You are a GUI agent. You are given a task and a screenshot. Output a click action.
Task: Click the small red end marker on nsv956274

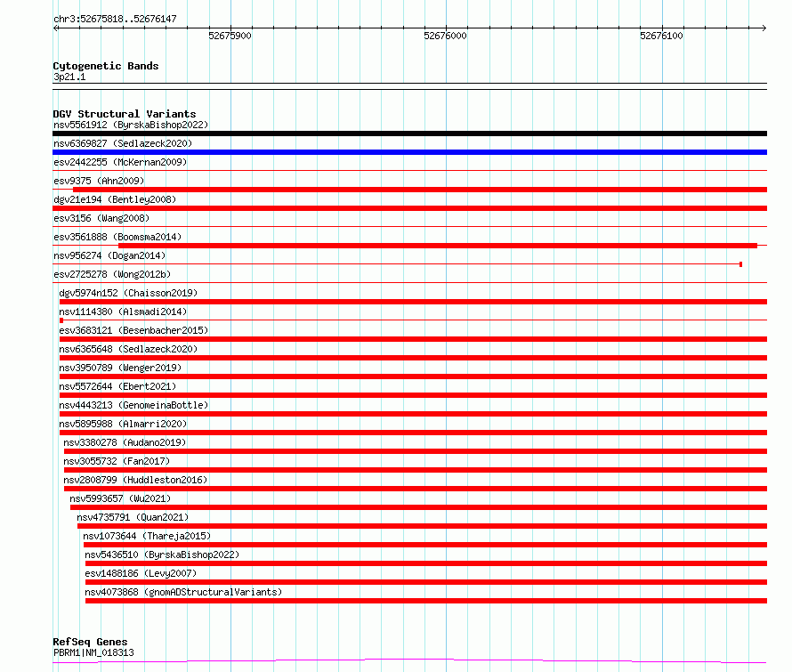(x=740, y=264)
